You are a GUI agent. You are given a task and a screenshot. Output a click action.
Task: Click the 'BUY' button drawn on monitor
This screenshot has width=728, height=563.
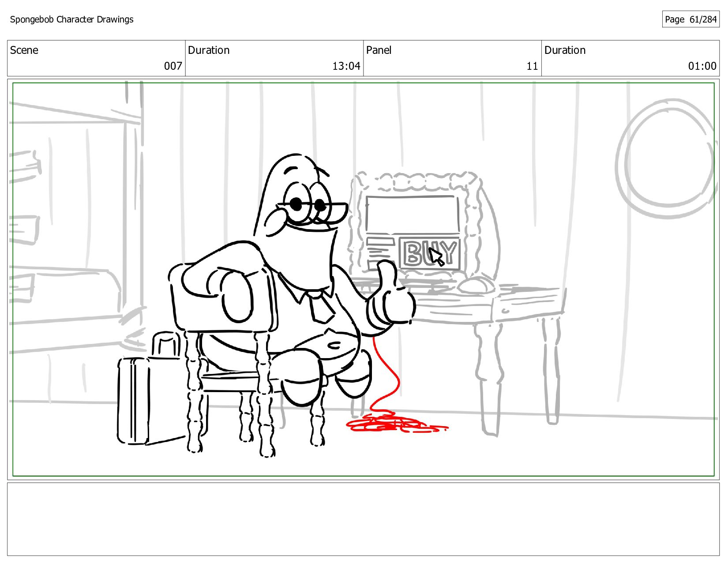click(429, 253)
